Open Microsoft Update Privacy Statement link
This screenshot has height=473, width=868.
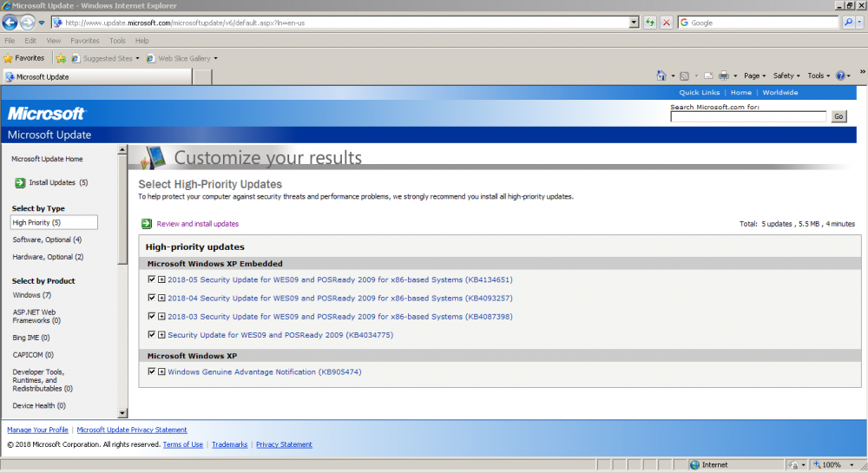[132, 430]
